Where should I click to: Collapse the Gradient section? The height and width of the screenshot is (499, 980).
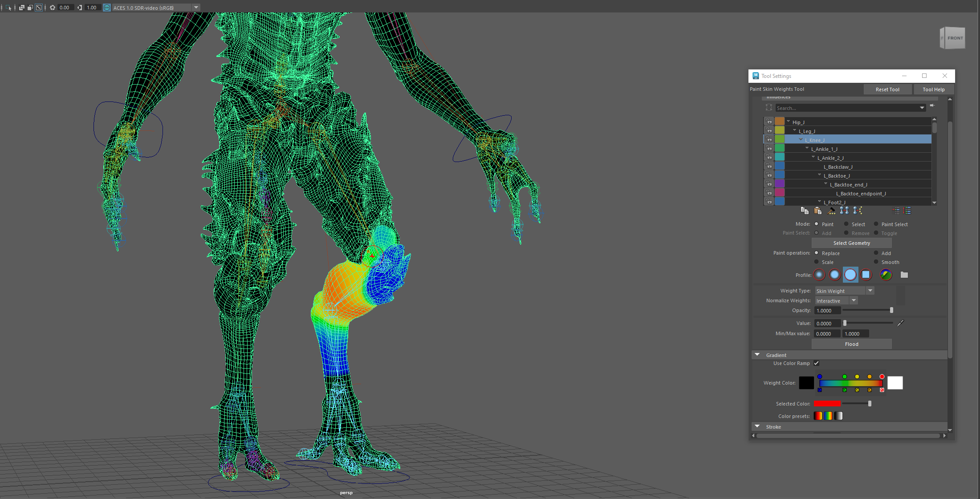pos(757,355)
